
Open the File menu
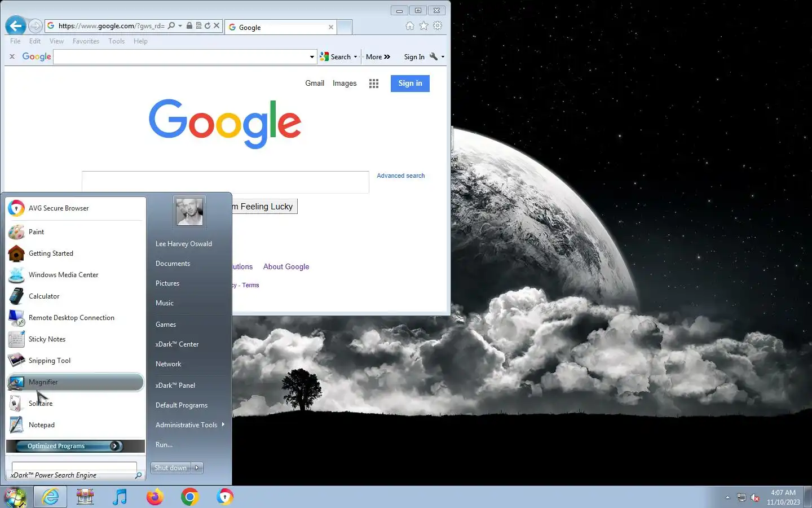pyautogui.click(x=15, y=41)
